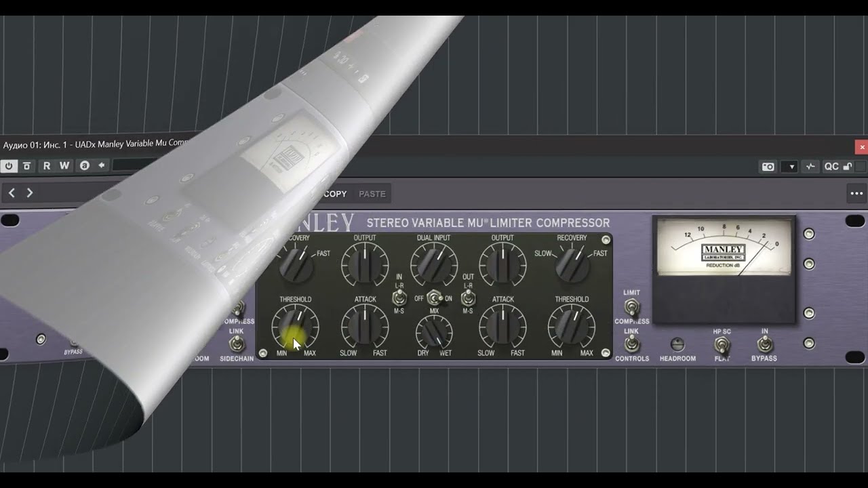868x488 pixels.
Task: Toggle the LINK SIDECHAIN switch
Action: click(x=237, y=344)
